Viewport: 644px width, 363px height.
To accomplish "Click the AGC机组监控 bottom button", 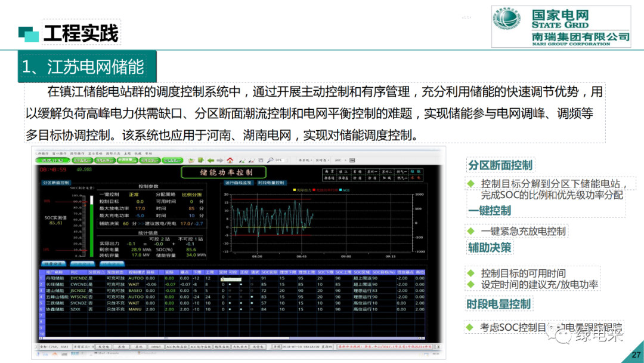I will coord(176,346).
